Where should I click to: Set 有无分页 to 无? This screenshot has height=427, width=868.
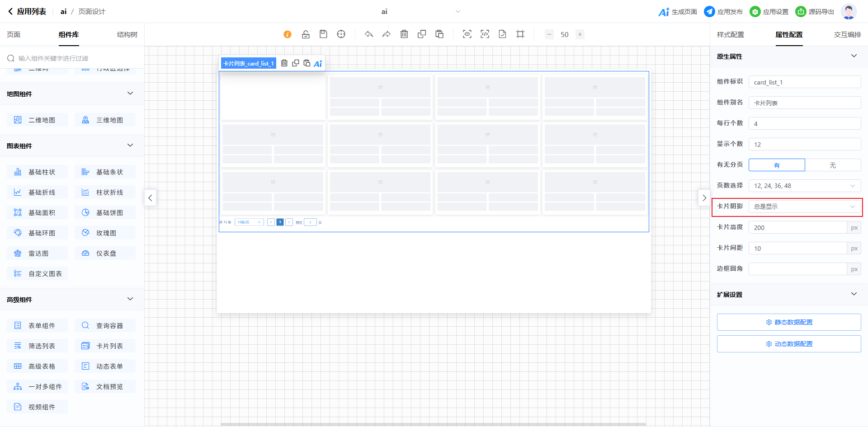point(833,165)
